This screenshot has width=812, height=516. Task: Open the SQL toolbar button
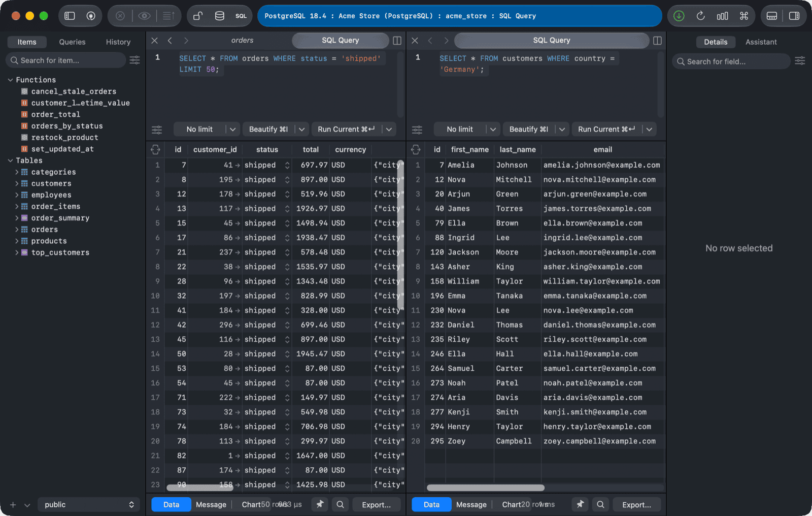coord(241,16)
